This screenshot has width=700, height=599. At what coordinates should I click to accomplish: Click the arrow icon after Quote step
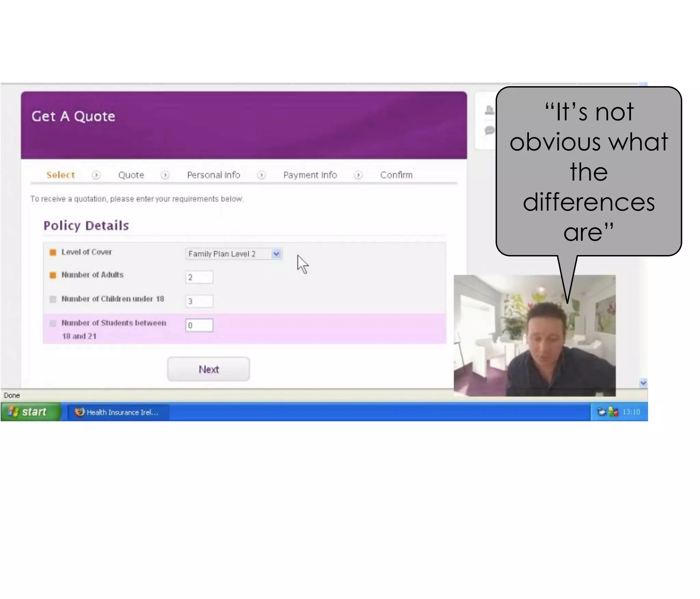[x=165, y=175]
